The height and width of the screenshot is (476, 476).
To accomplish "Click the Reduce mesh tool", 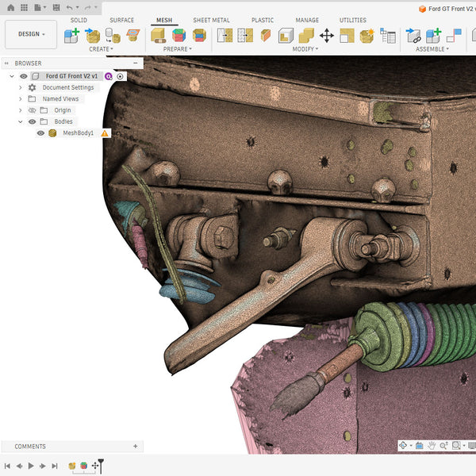I will coord(245,36).
